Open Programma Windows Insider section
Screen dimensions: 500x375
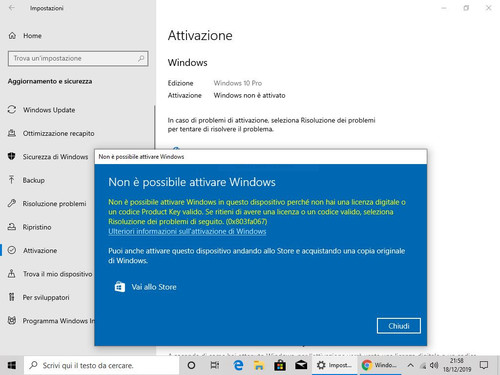point(58,321)
